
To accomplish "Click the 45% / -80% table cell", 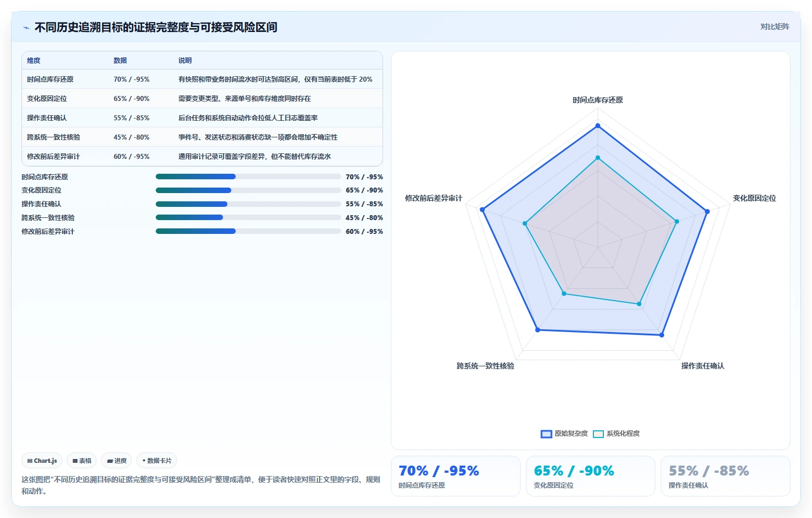I will coord(131,137).
